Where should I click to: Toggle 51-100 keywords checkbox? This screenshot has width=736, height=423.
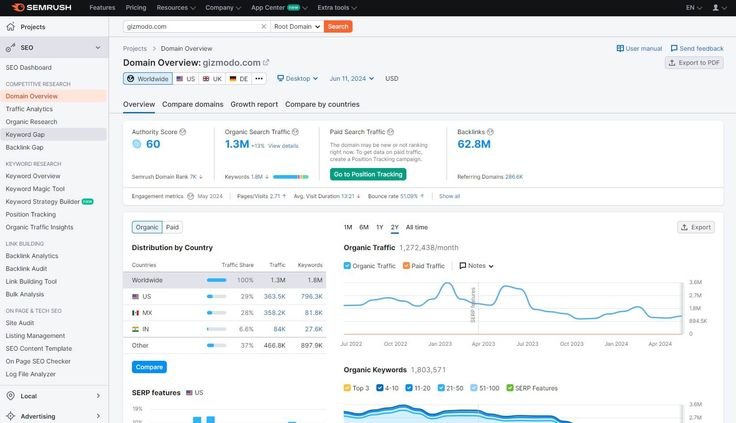[x=474, y=388]
